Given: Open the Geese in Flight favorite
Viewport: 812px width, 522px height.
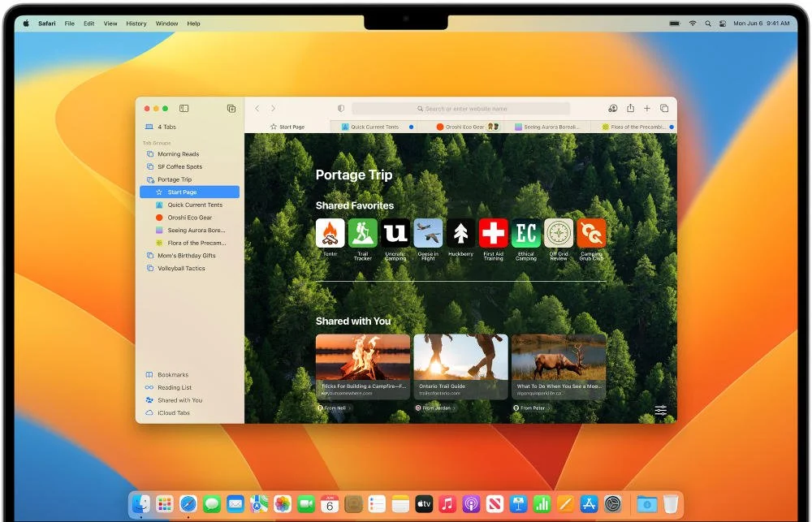Looking at the screenshot, I should pyautogui.click(x=428, y=233).
